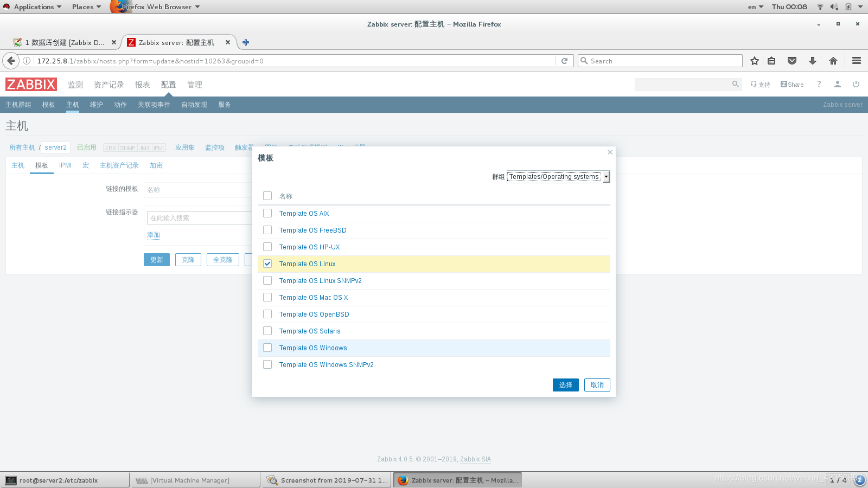The height and width of the screenshot is (488, 868).
Task: Reload the page using refresh icon
Action: 564,61
